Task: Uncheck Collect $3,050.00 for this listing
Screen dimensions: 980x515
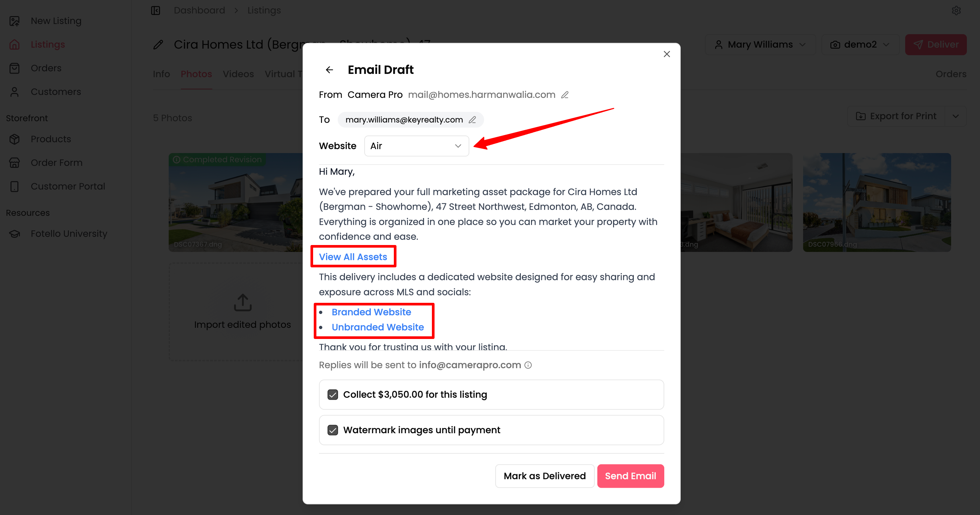Action: [333, 395]
